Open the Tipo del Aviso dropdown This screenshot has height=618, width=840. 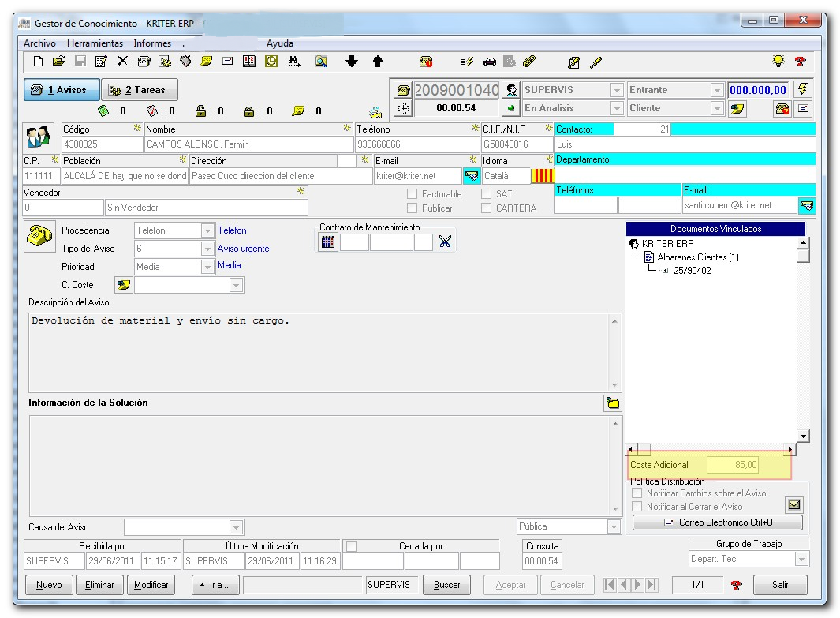coord(207,249)
